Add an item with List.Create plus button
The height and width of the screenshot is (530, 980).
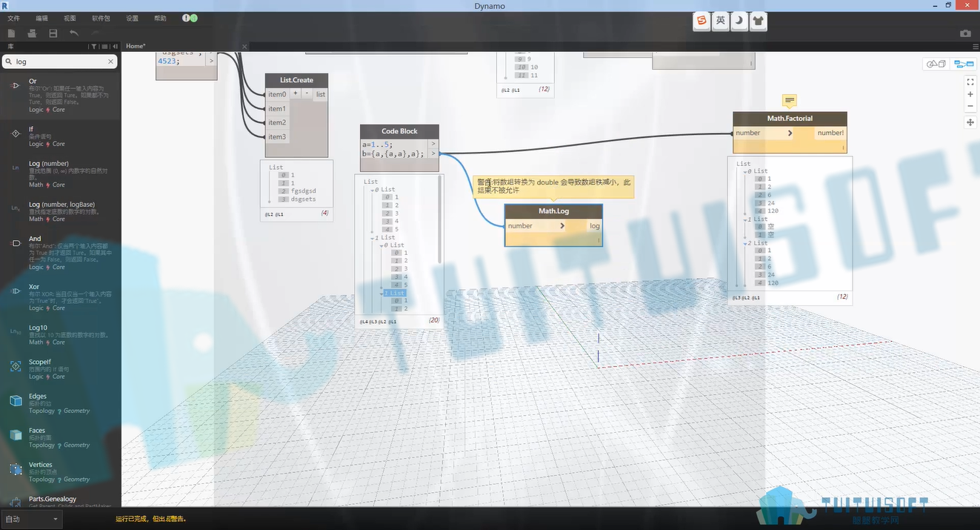295,93
